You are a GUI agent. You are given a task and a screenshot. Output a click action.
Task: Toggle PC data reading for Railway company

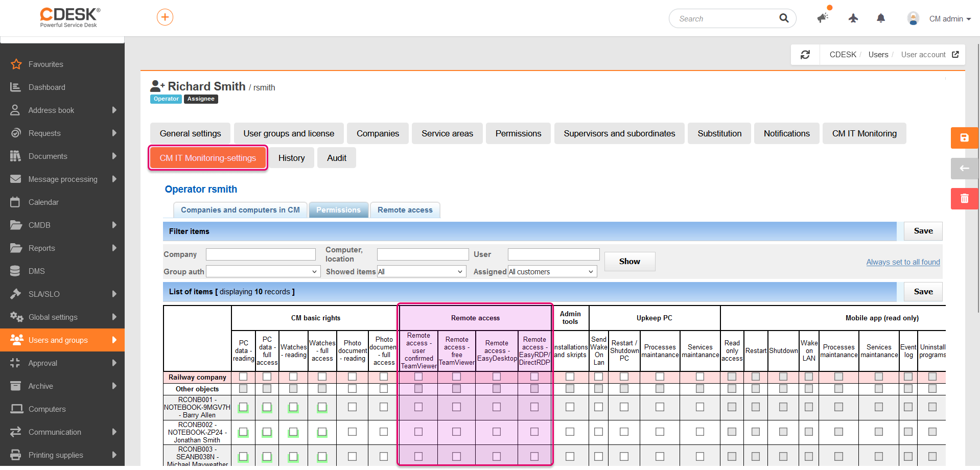[243, 377]
